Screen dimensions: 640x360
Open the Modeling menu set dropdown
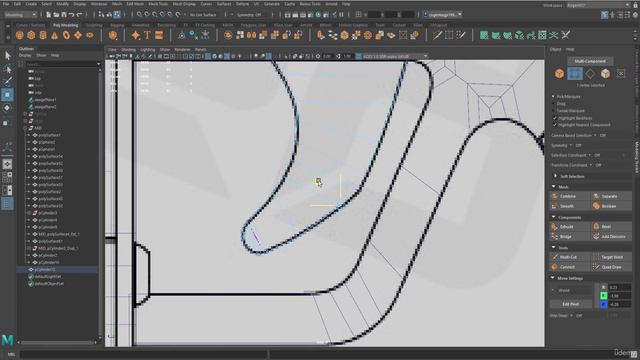pos(20,15)
